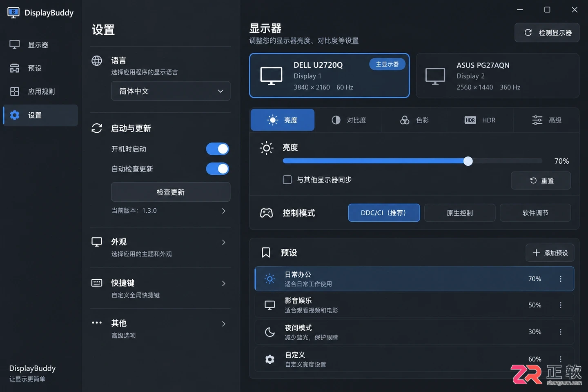Click the brightness slider handle
The image size is (588, 392).
point(468,161)
